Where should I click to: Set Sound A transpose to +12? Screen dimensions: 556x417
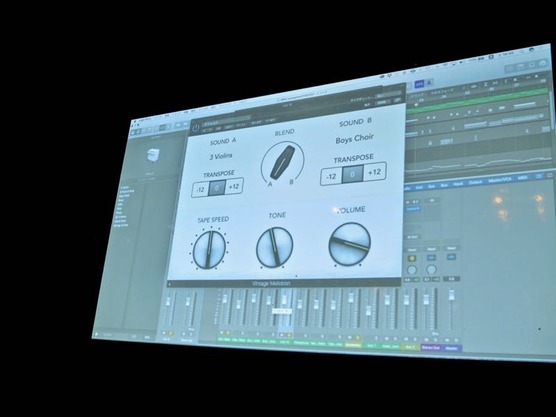(234, 186)
